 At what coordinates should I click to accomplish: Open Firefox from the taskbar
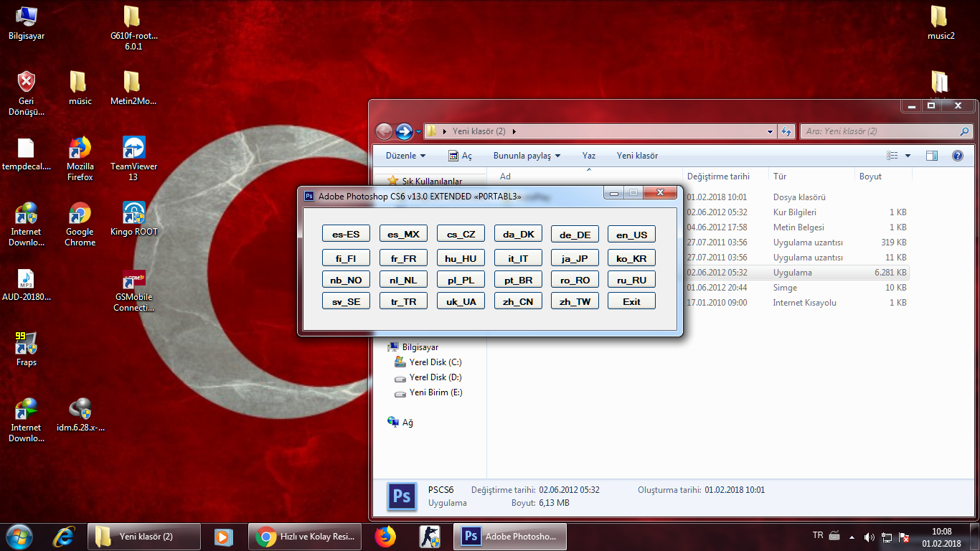click(385, 536)
